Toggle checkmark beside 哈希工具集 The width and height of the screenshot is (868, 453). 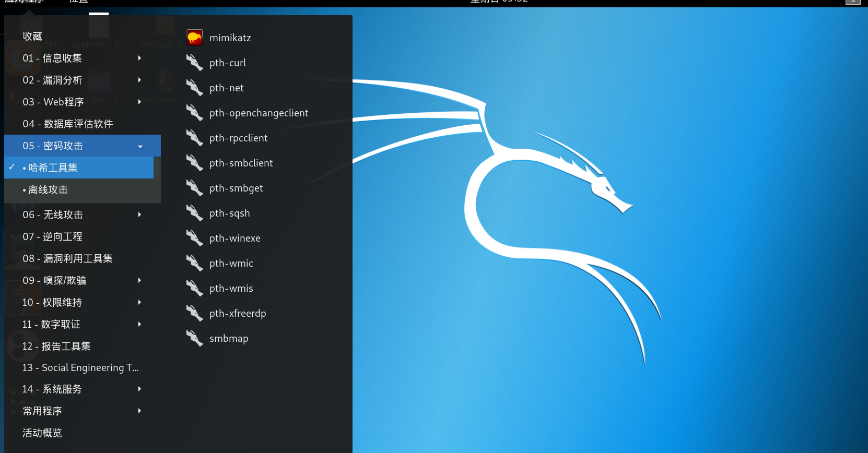coord(12,167)
